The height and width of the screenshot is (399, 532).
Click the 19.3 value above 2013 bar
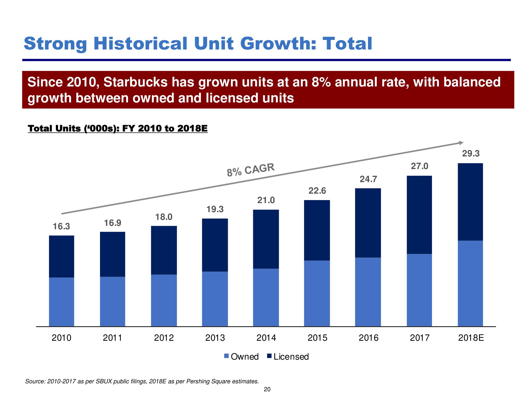pyautogui.click(x=215, y=209)
